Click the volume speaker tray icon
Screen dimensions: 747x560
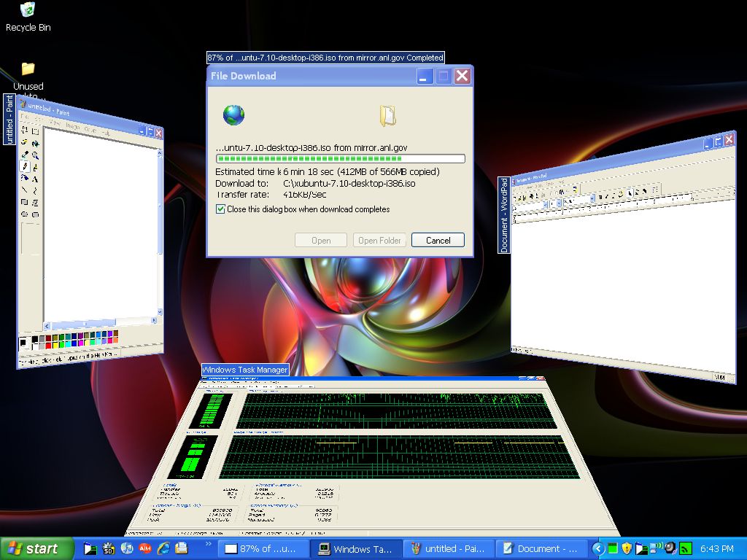(x=670, y=548)
